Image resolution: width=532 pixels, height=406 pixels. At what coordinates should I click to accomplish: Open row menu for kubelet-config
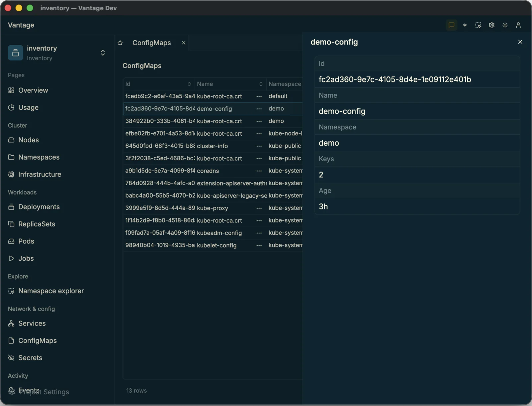(x=259, y=245)
